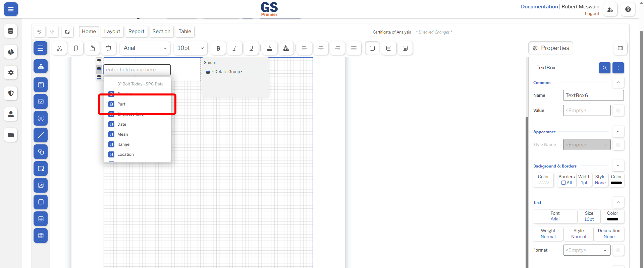Toggle bold text formatting
The width and height of the screenshot is (644, 268).
(218, 48)
